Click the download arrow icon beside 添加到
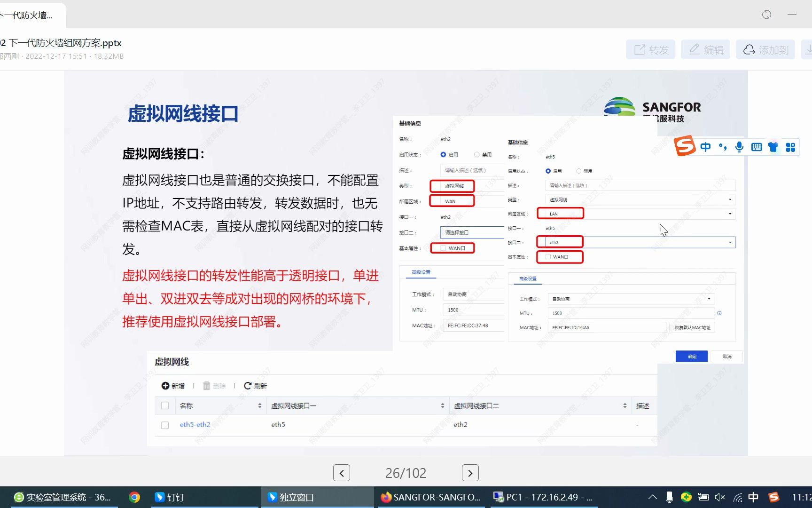The height and width of the screenshot is (508, 812). pyautogui.click(x=807, y=49)
